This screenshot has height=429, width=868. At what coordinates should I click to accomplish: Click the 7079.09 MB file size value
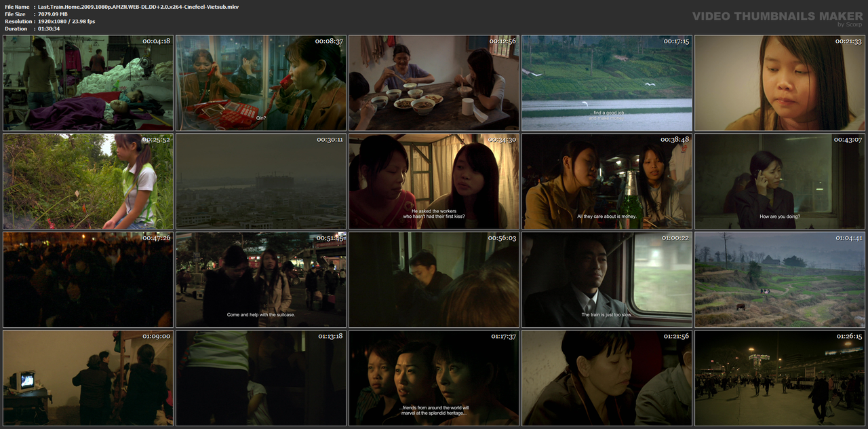pyautogui.click(x=53, y=14)
